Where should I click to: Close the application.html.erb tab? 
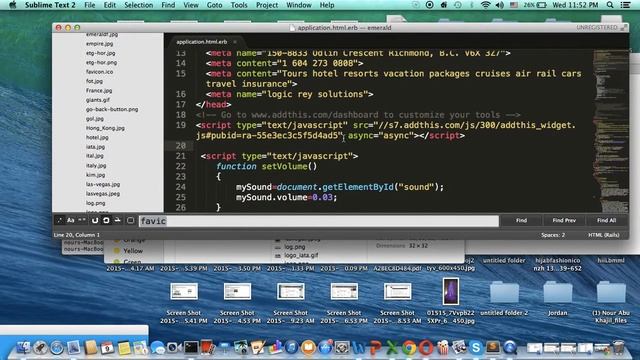235,42
